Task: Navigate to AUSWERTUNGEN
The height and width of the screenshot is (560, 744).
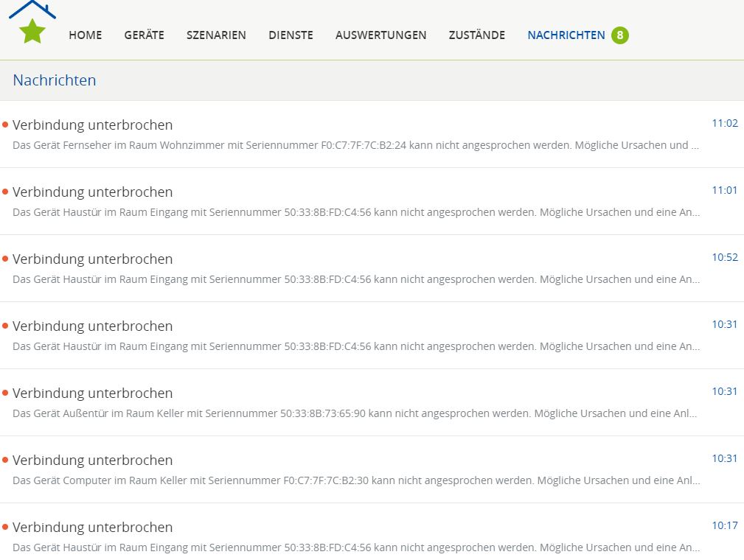Action: 380,35
